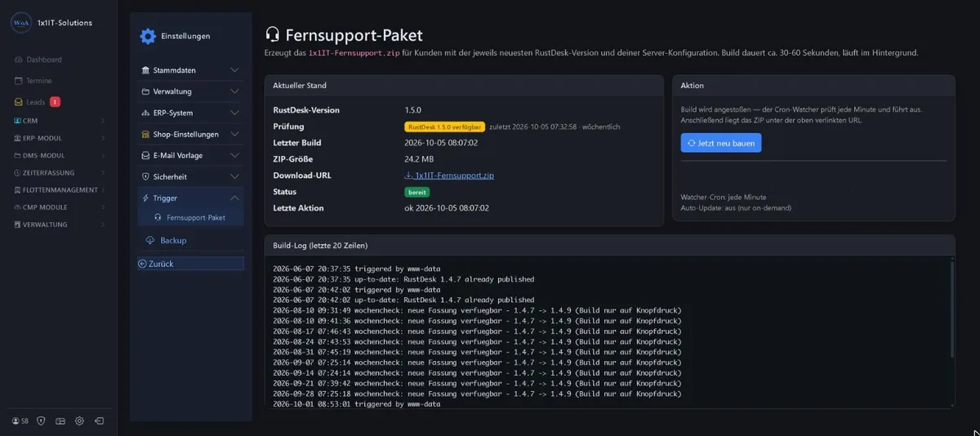
Task: Expand the CRM module menu
Action: 59,121
